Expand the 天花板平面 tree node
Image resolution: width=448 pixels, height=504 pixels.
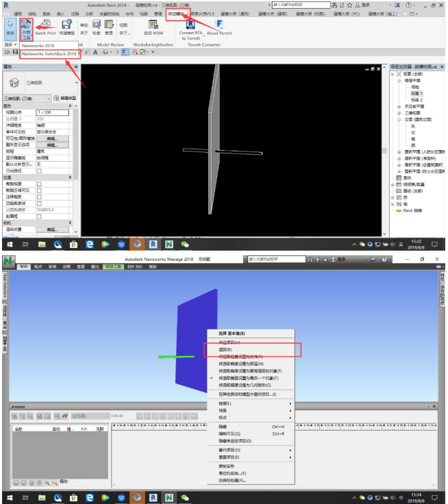click(399, 106)
